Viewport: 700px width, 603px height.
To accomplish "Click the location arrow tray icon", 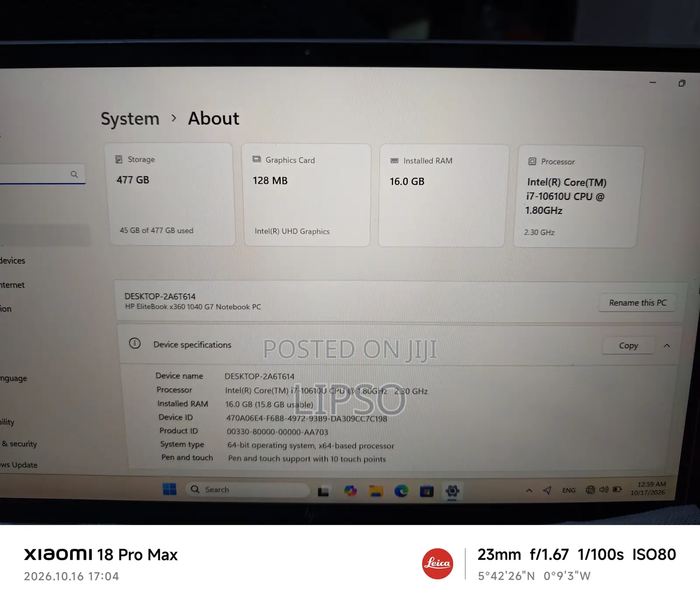I will coord(547,491).
